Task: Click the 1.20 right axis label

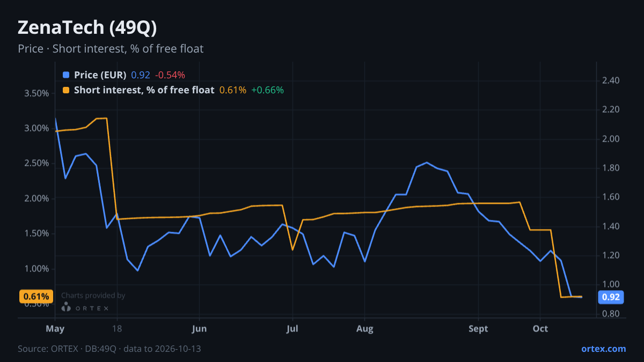Action: 611,255
